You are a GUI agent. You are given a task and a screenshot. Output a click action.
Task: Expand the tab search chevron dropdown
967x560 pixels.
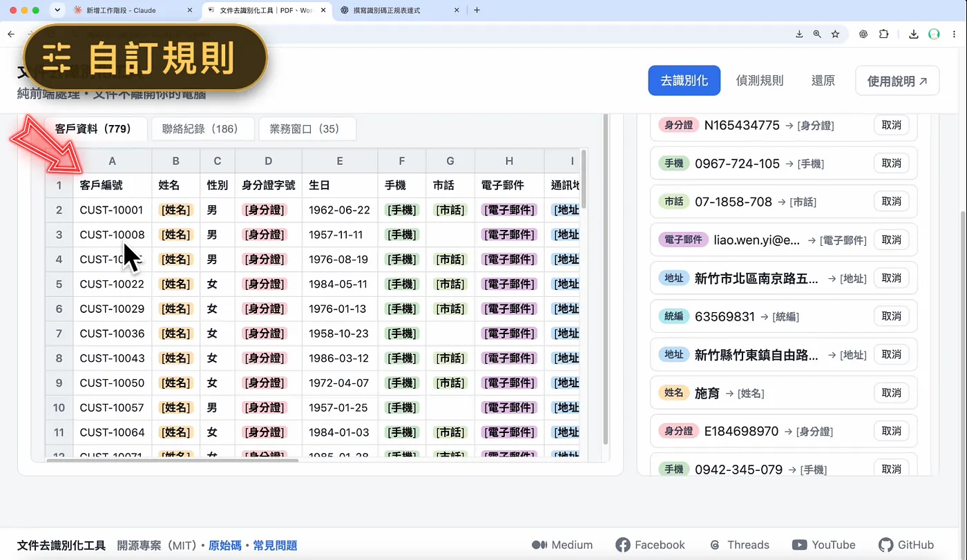tap(57, 10)
